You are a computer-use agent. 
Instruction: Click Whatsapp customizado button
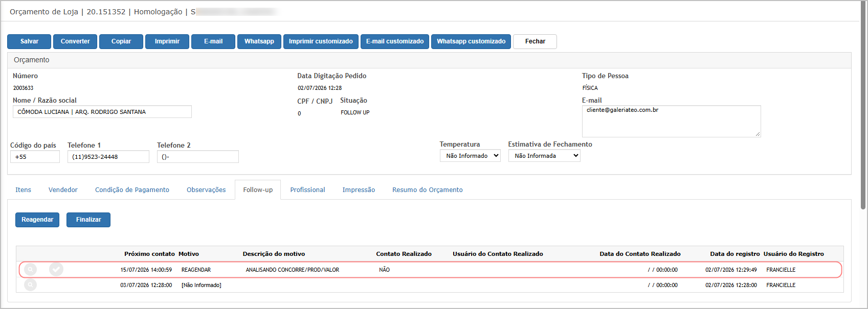[471, 41]
